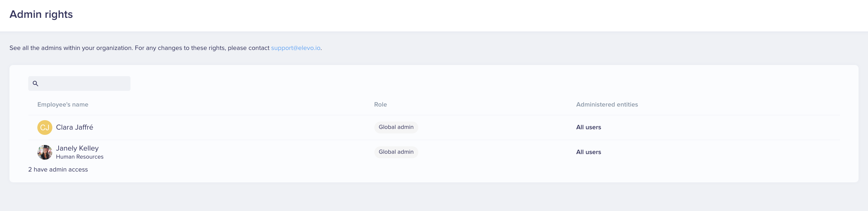Click All users for Clara Jaffré

589,127
